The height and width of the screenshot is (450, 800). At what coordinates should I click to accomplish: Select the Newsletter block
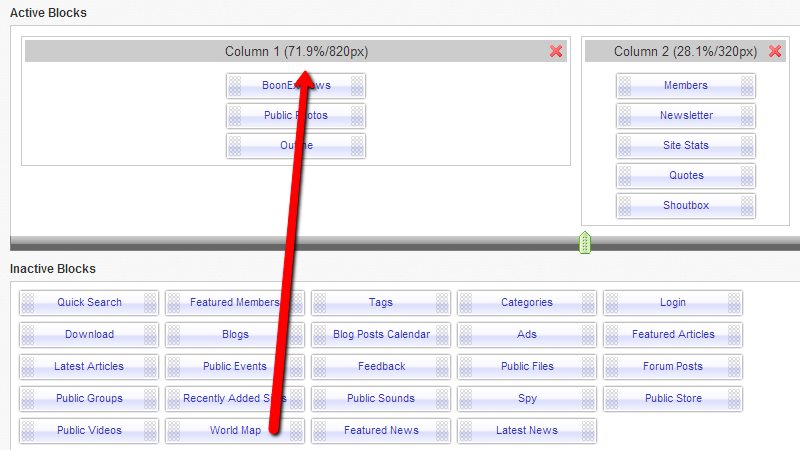pos(685,116)
